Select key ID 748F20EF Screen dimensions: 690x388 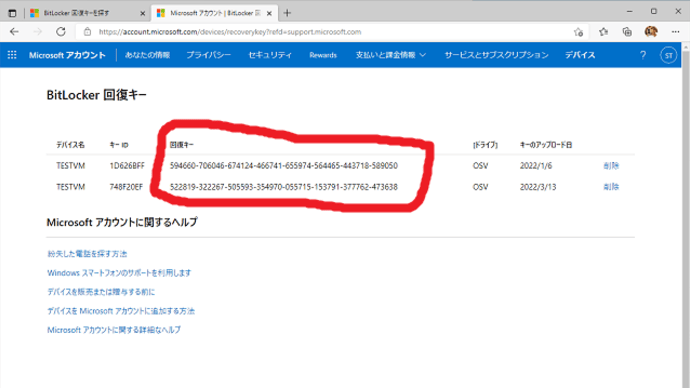pyautogui.click(x=126, y=187)
